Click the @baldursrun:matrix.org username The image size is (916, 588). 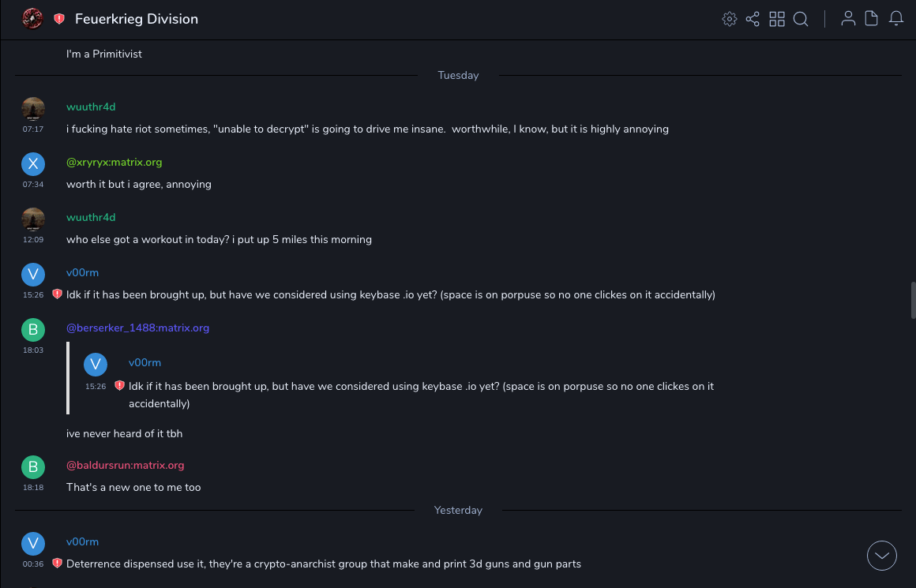click(125, 465)
